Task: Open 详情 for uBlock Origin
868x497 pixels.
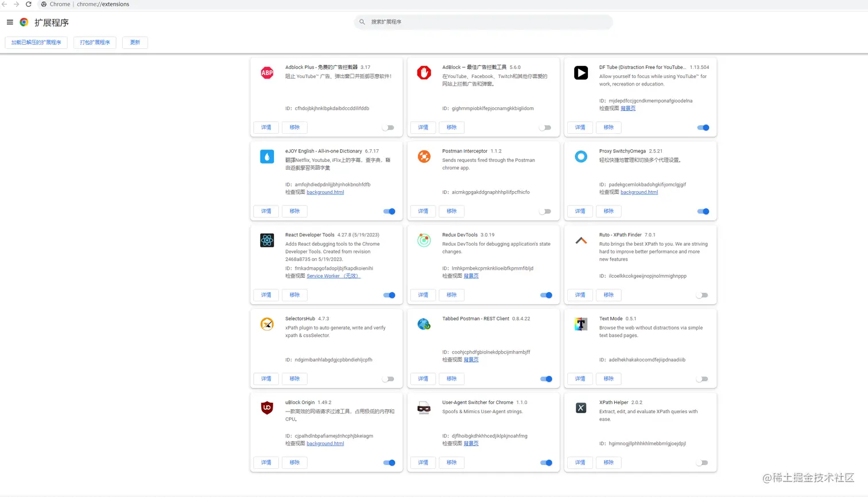Action: 266,463
